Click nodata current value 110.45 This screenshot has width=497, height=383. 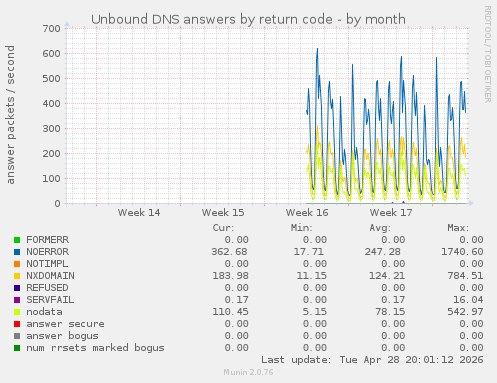[230, 312]
